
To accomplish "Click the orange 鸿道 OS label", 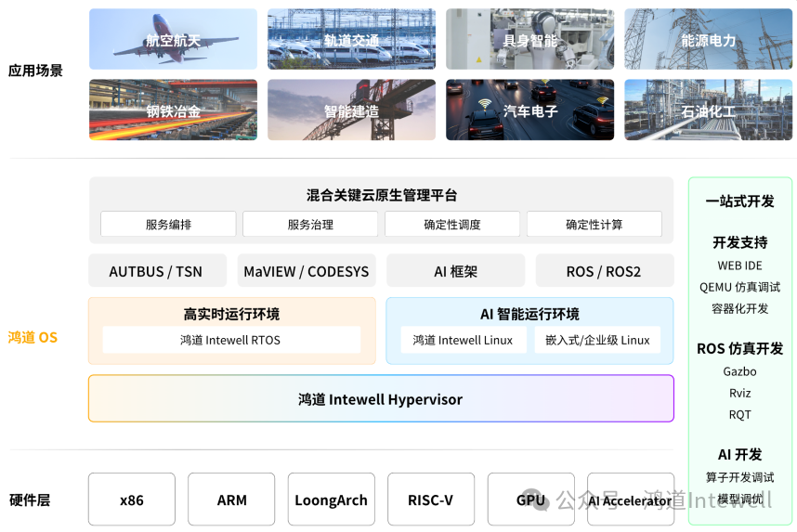I will coord(33,337).
